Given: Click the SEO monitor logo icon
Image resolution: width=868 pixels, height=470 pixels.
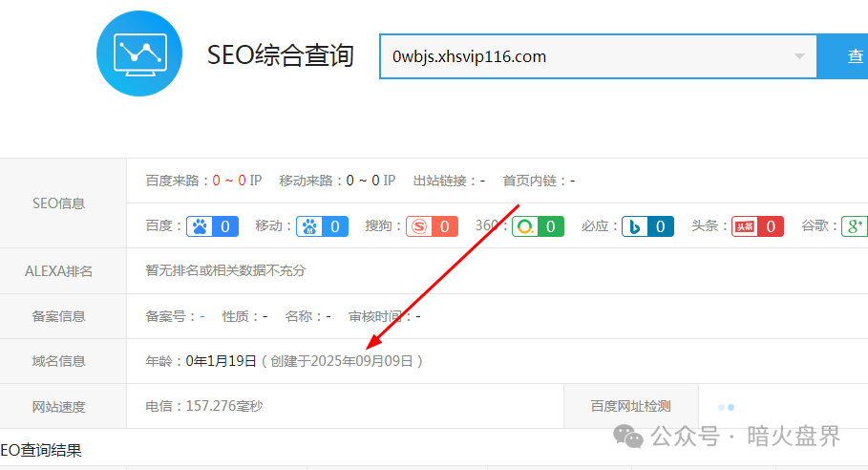Looking at the screenshot, I should coord(139,53).
